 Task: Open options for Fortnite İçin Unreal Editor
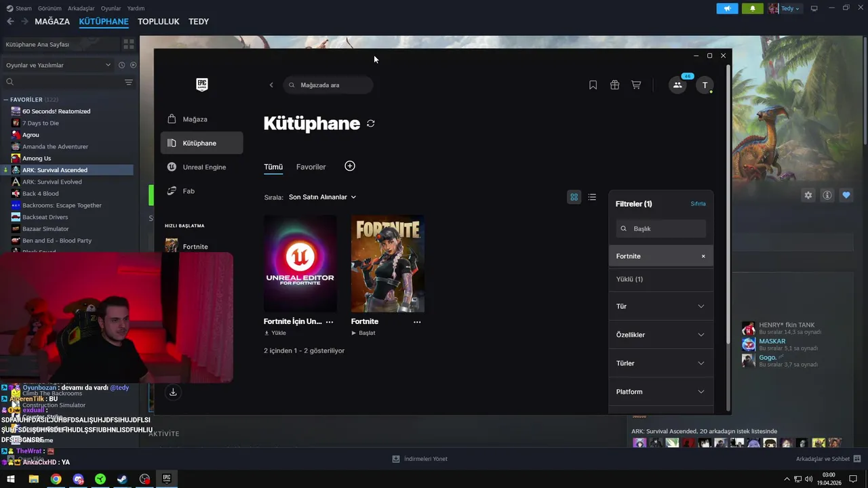point(330,322)
